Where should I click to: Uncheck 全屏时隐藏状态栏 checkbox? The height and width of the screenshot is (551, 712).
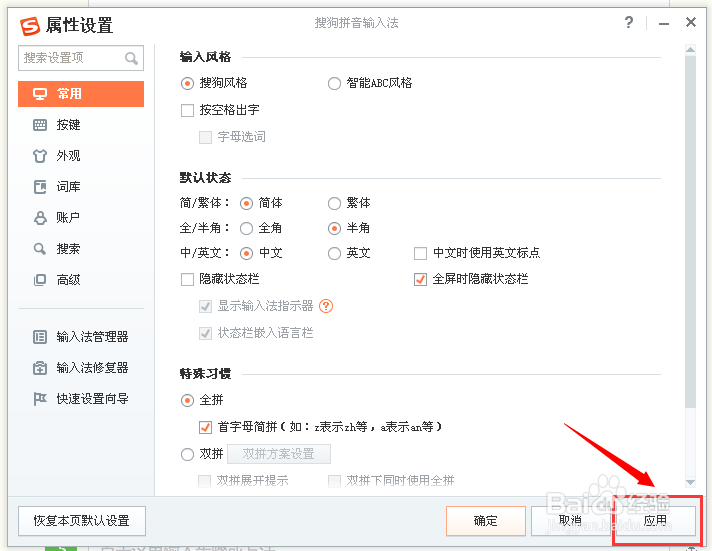[x=420, y=279]
